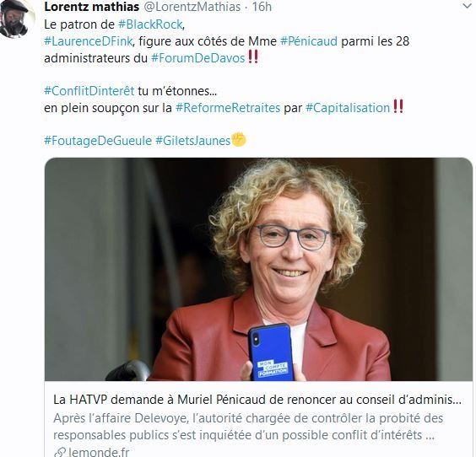Click the #FoutageDeGueule hashtag
This screenshot has height=457, width=476.
tap(98, 141)
